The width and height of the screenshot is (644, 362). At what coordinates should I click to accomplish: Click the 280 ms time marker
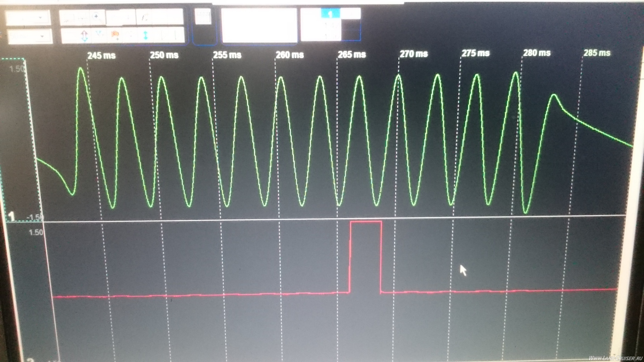pos(537,53)
